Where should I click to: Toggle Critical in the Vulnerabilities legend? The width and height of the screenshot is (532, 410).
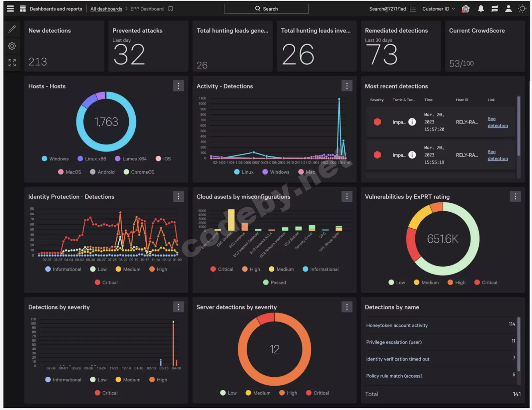click(x=486, y=282)
